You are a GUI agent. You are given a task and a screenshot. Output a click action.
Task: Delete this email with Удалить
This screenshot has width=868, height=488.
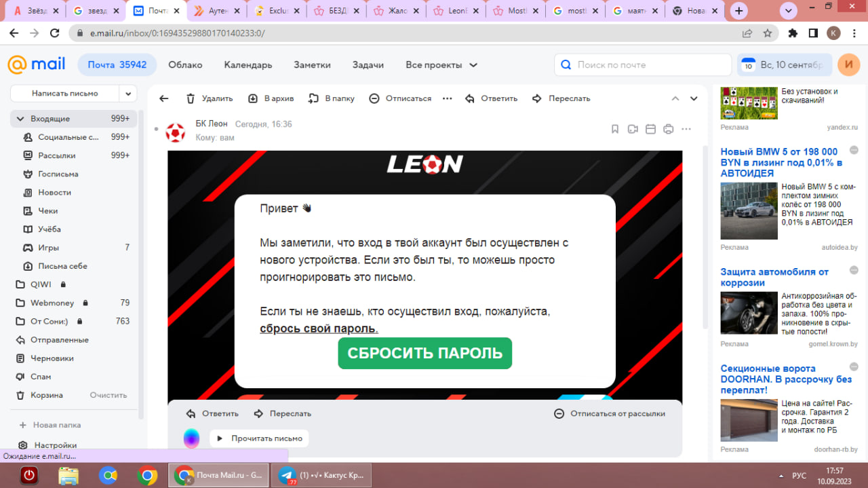(210, 98)
